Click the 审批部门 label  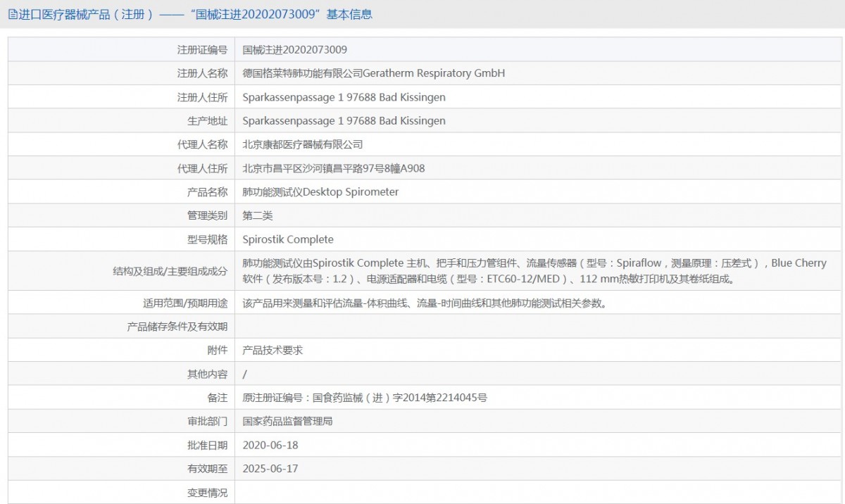point(207,422)
